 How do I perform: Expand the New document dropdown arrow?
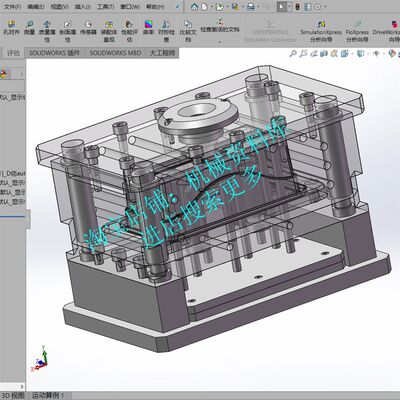click(211, 7)
